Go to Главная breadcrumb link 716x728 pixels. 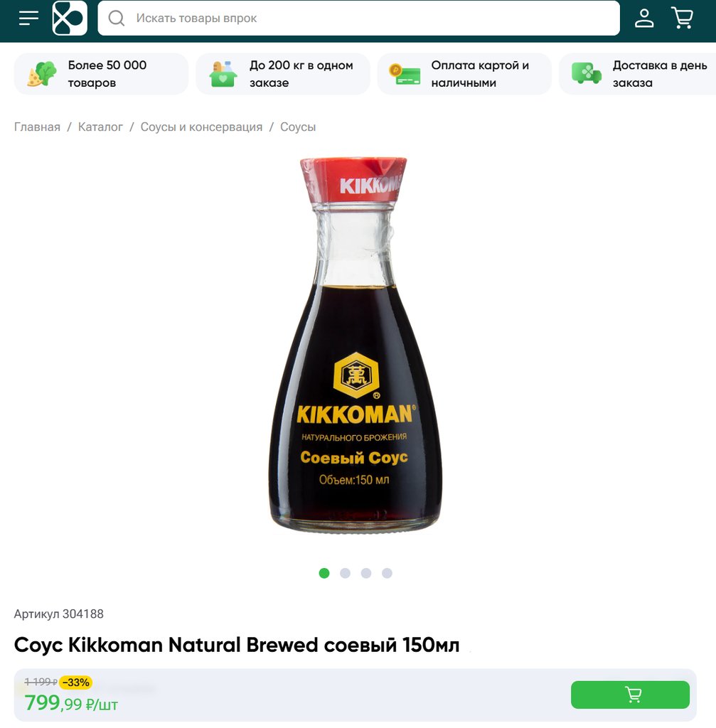tap(37, 127)
